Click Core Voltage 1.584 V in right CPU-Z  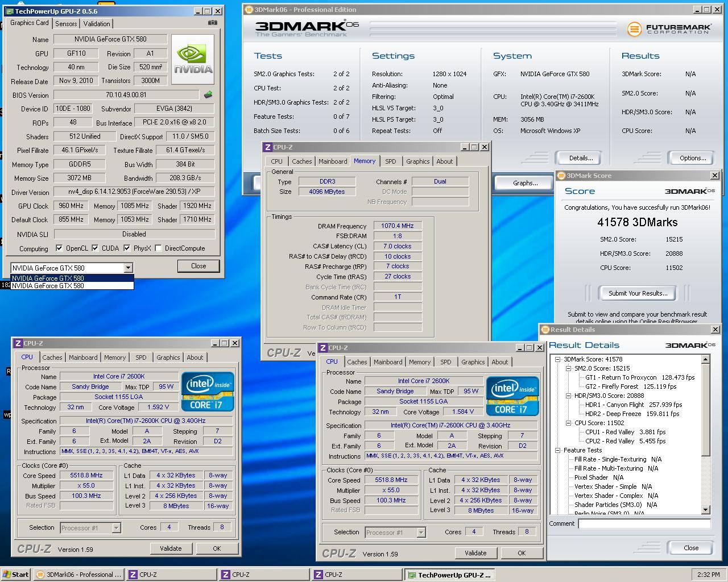click(x=462, y=411)
